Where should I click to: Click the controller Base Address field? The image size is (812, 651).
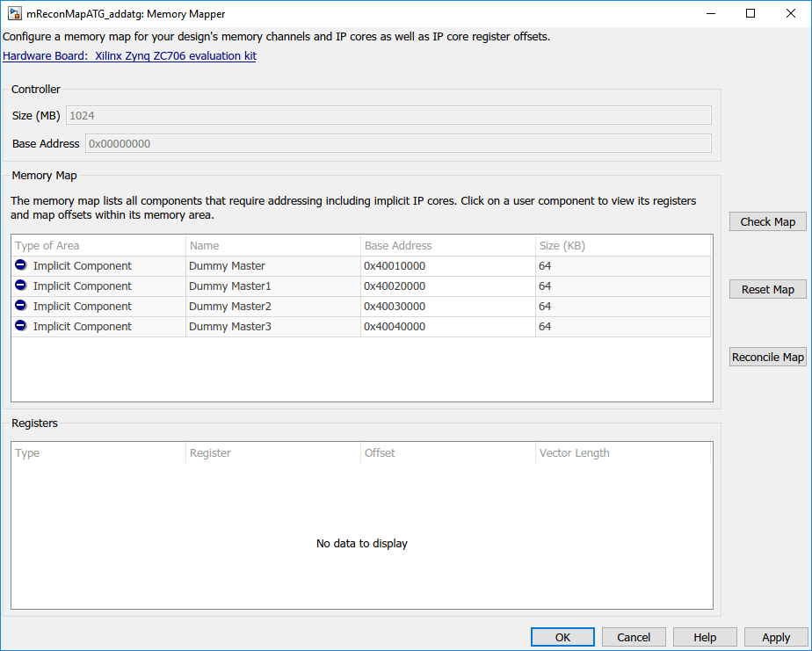point(397,143)
